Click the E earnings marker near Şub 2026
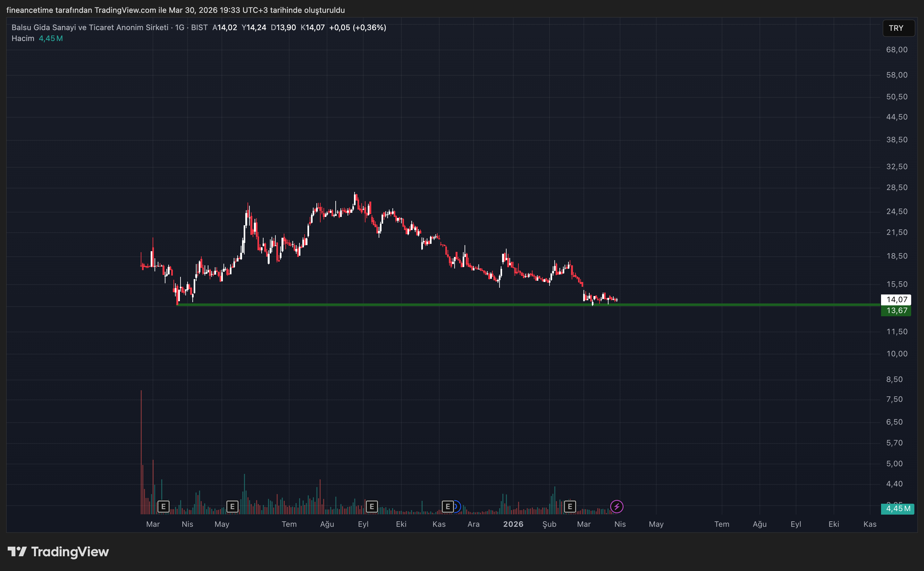The height and width of the screenshot is (571, 924). (570, 506)
